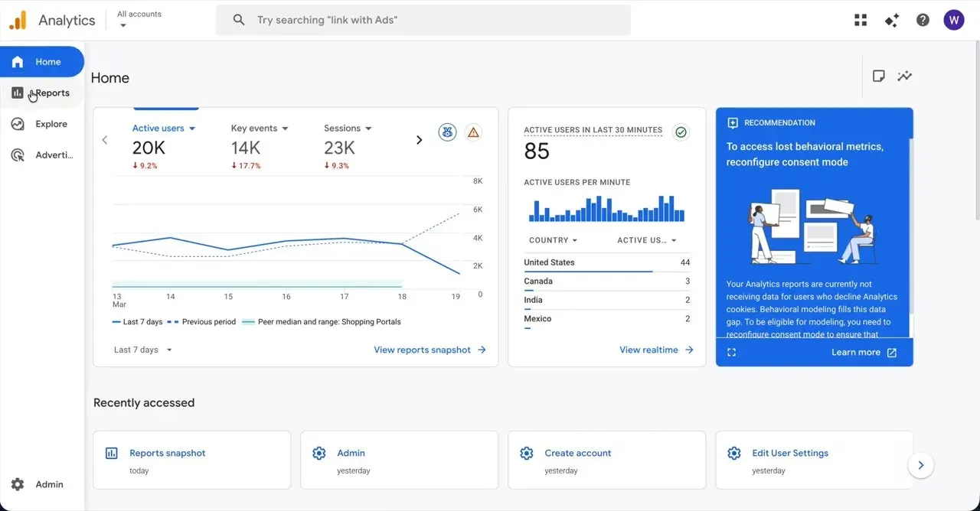
Task: Expand recommendation card with fullscreen icon
Action: [732, 353]
